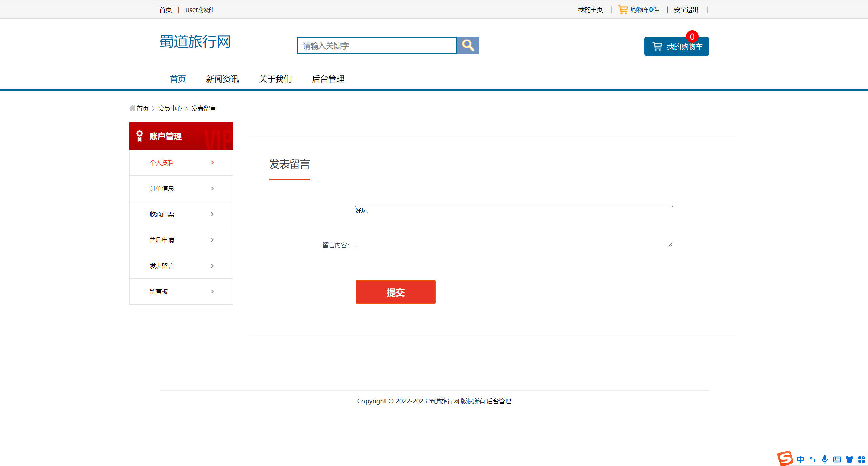
Task: Click the search magnifier icon
Action: pos(468,45)
